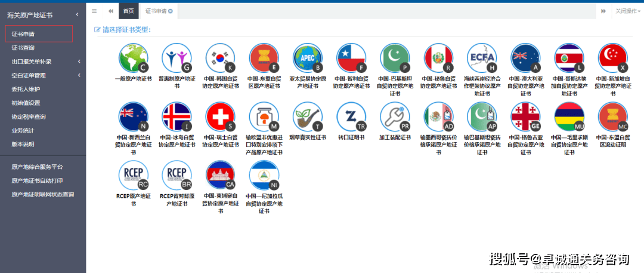Expand the 出口报关单补录 submenu

click(79, 62)
